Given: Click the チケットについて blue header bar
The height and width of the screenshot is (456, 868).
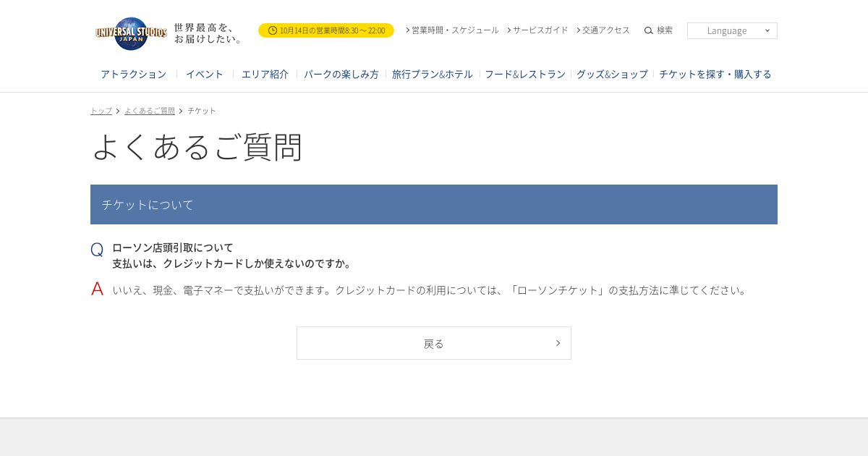Looking at the screenshot, I should tap(434, 204).
